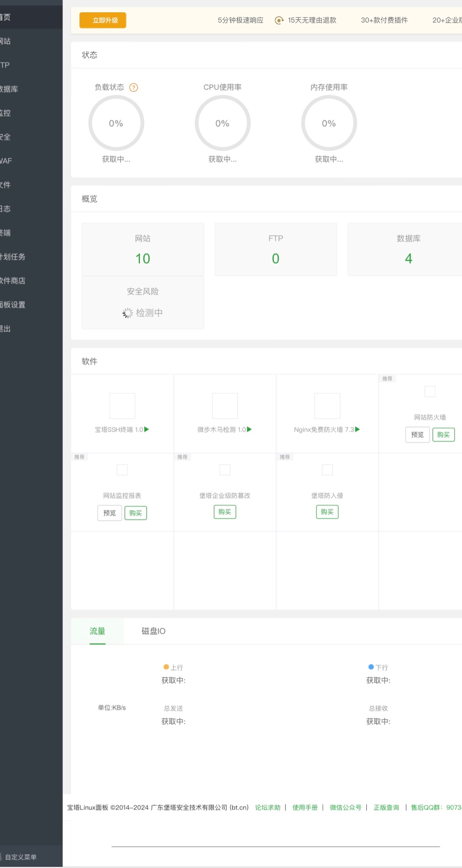Open 软件商店 in the sidebar menu
462x868 pixels.
click(14, 281)
